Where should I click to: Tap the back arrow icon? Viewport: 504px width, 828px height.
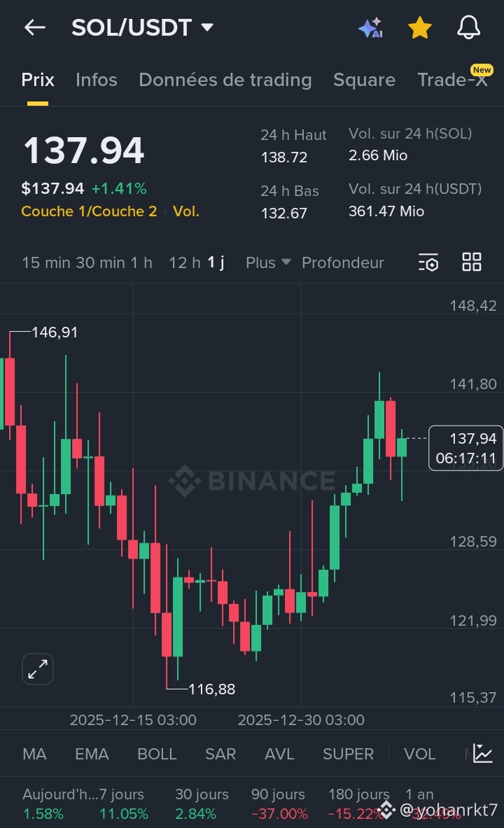point(35,27)
